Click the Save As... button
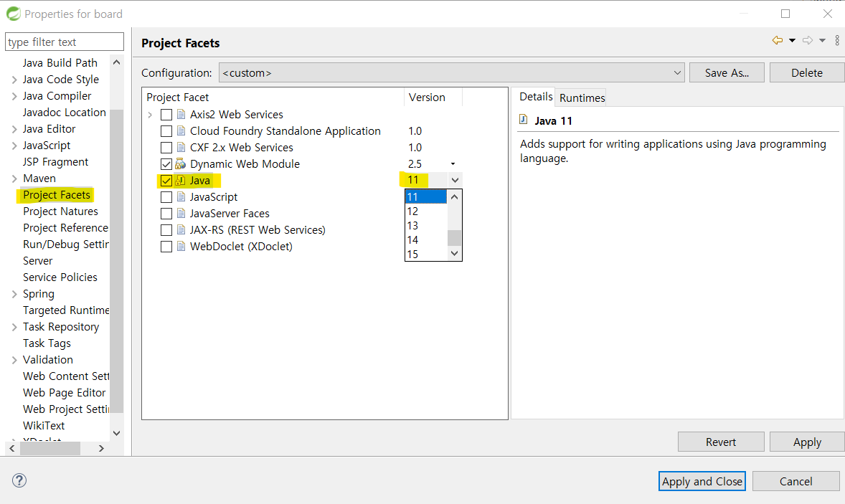The image size is (845, 504). point(727,72)
